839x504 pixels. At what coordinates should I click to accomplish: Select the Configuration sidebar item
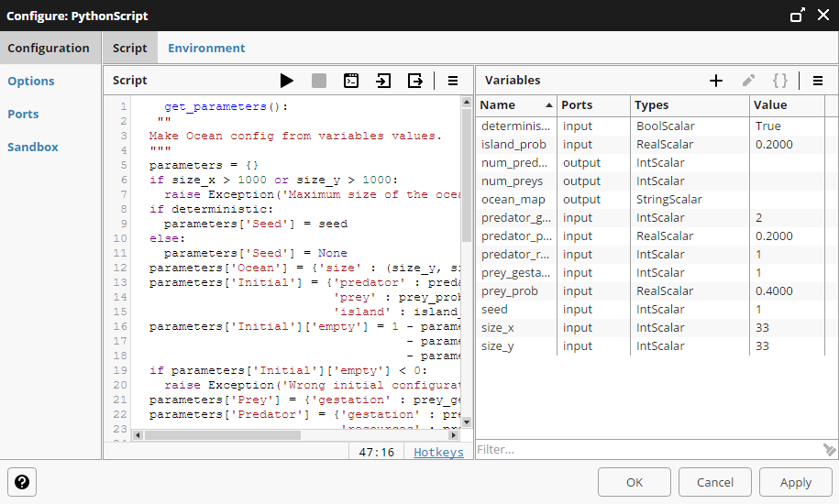pos(49,48)
